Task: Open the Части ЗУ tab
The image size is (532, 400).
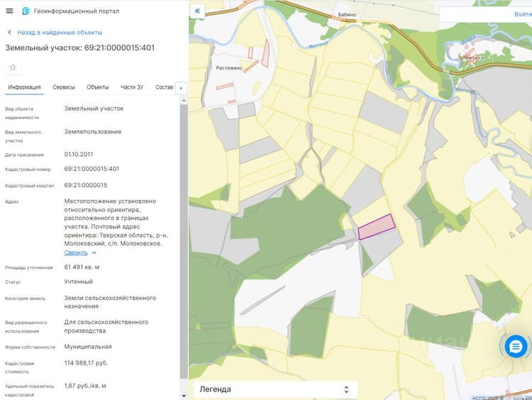Action: click(132, 87)
